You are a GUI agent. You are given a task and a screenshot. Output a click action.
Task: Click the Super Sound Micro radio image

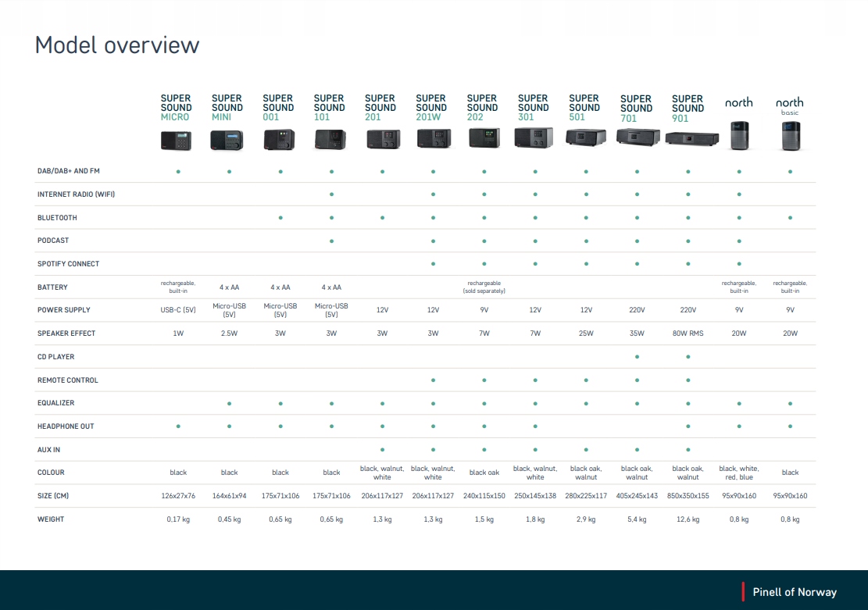[176, 140]
